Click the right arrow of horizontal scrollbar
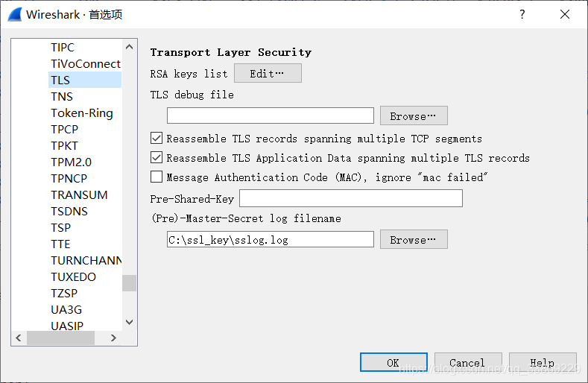588x383 pixels. click(x=113, y=338)
